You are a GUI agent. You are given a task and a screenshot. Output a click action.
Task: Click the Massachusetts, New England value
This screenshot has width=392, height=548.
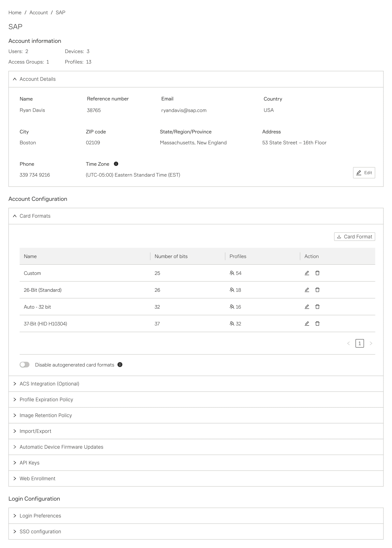point(193,143)
